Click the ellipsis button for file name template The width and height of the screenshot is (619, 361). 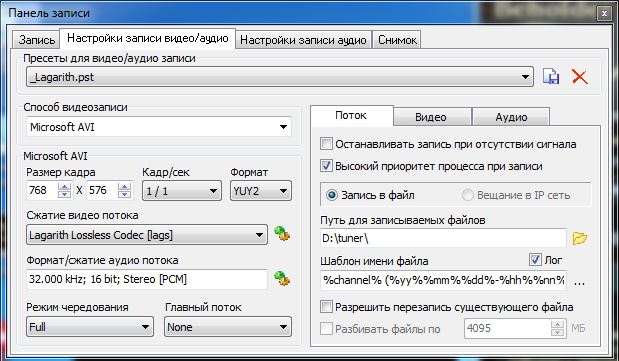(579, 282)
